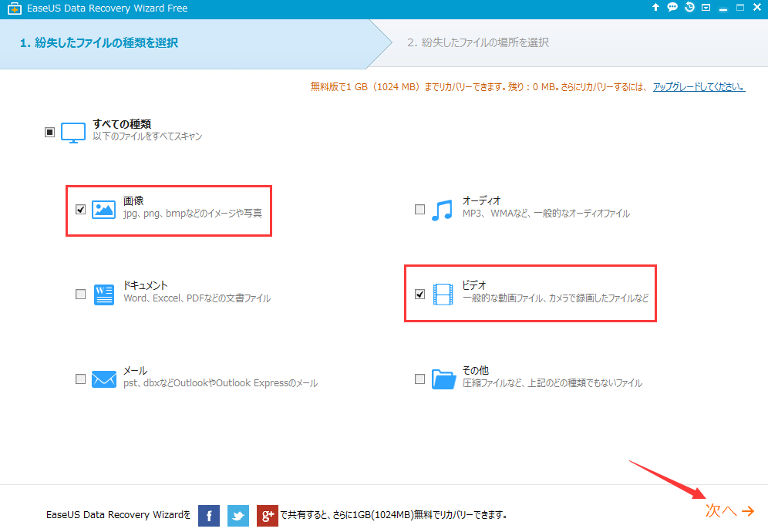Enable the メール checkbox
The height and width of the screenshot is (532, 768).
pos(80,379)
